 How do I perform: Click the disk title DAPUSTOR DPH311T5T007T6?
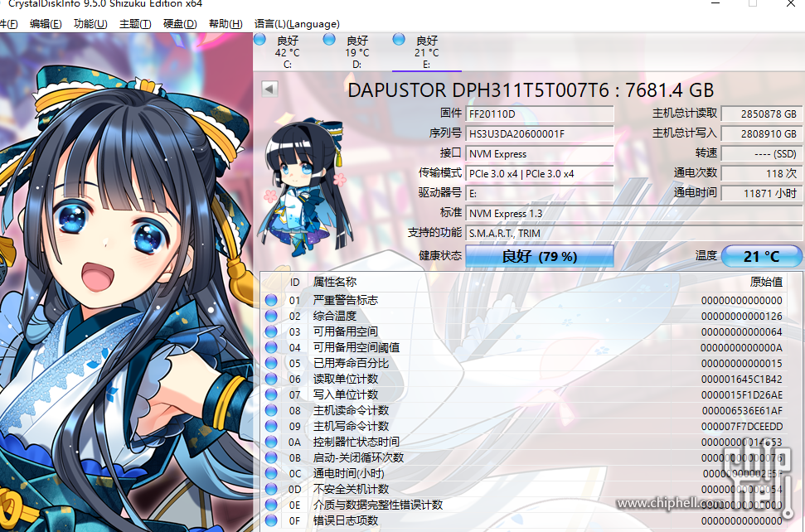click(x=478, y=90)
